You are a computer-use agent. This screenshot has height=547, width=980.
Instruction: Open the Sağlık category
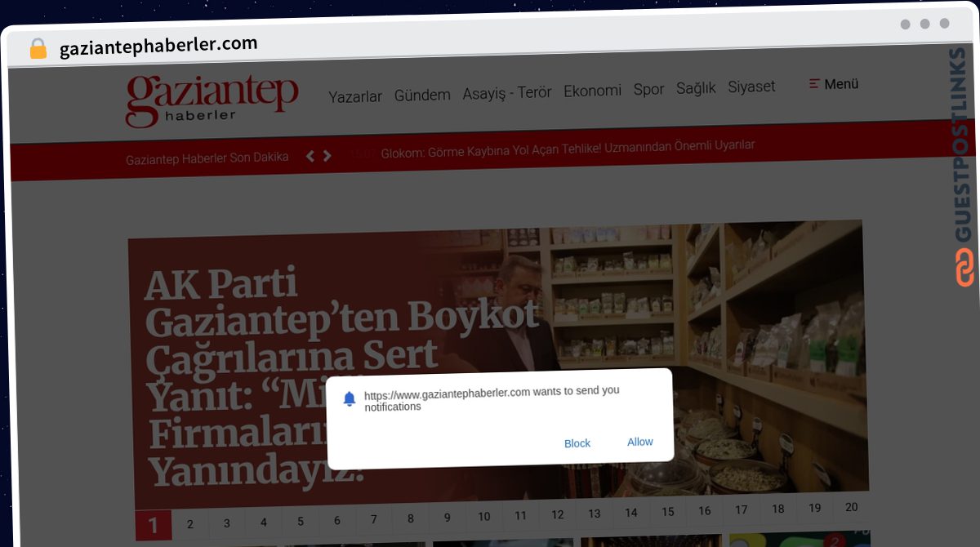coord(696,87)
